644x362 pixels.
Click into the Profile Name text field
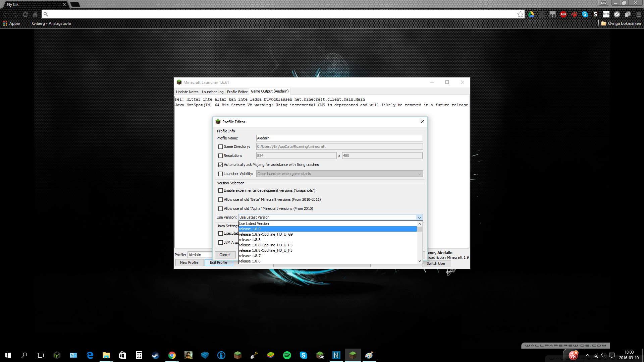pyautogui.click(x=339, y=138)
